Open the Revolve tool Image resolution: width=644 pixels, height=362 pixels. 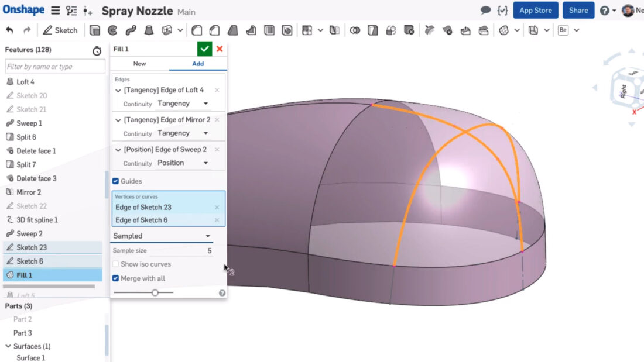[114, 30]
